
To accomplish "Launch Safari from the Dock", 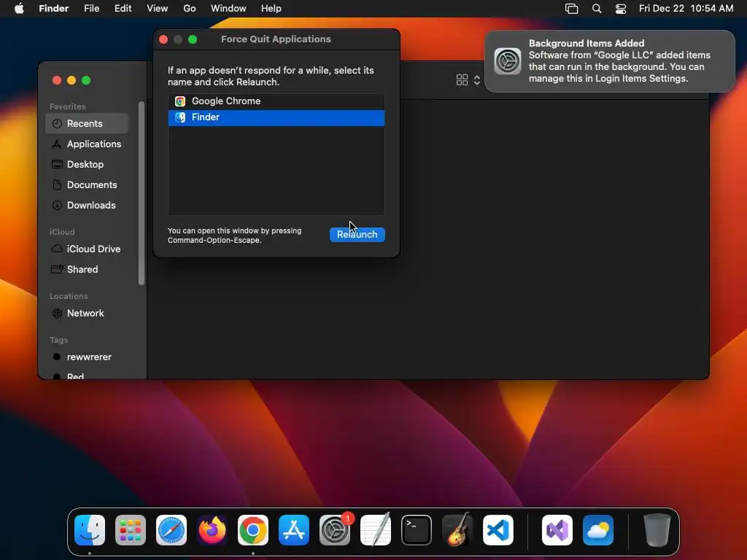I will (x=171, y=530).
